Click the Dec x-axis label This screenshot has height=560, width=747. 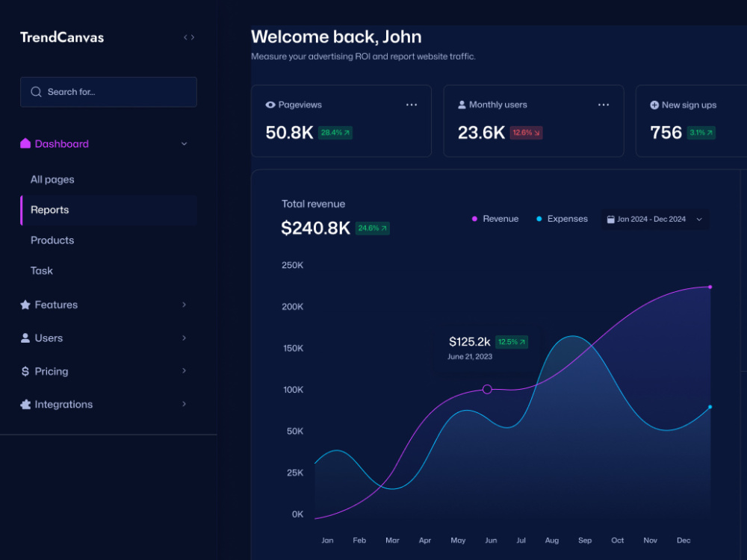click(684, 541)
